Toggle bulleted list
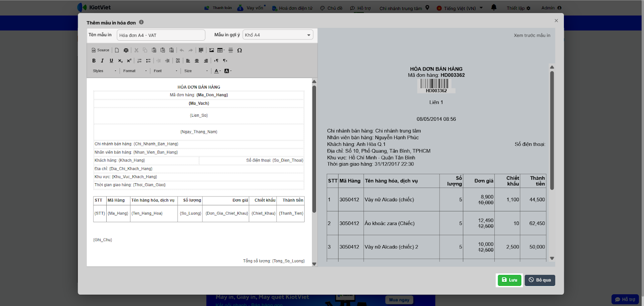The image size is (644, 306). point(148,61)
